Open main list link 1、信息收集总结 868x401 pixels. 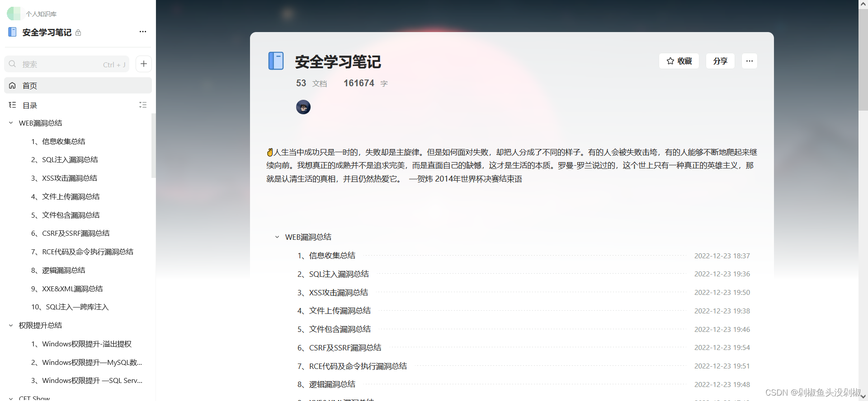pyautogui.click(x=326, y=256)
